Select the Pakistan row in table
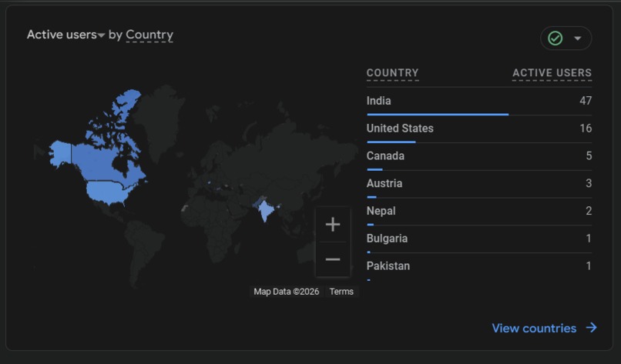This screenshot has height=364, width=621. [x=479, y=267]
